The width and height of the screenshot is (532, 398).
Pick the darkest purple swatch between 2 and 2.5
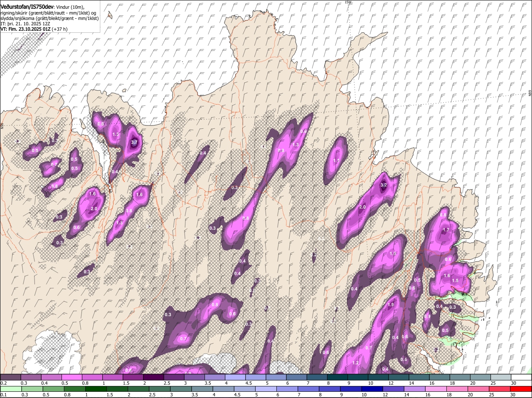coord(153,377)
